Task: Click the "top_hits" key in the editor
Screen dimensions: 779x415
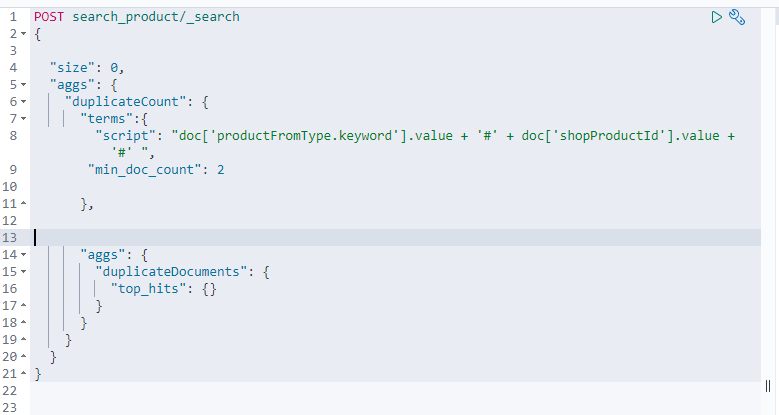Action: point(148,289)
